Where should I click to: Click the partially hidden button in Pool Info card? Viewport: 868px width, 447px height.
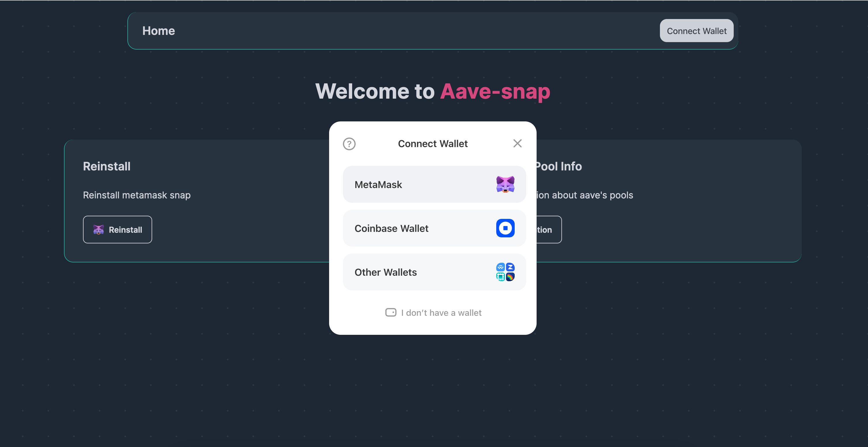click(x=549, y=230)
